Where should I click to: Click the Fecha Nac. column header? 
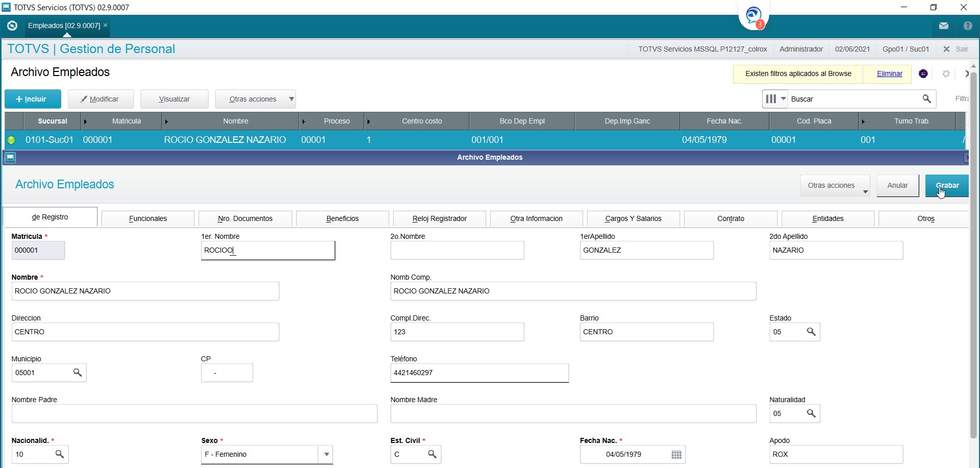pyautogui.click(x=724, y=121)
